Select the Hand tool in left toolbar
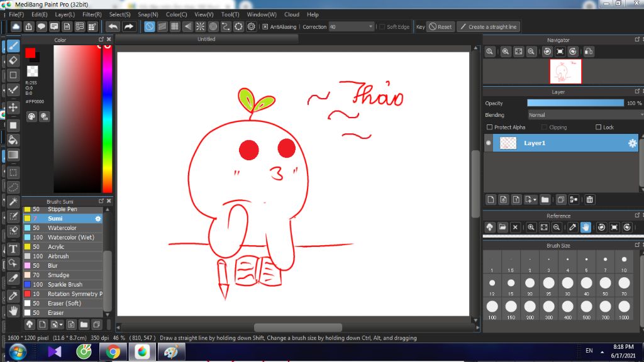 (13, 310)
